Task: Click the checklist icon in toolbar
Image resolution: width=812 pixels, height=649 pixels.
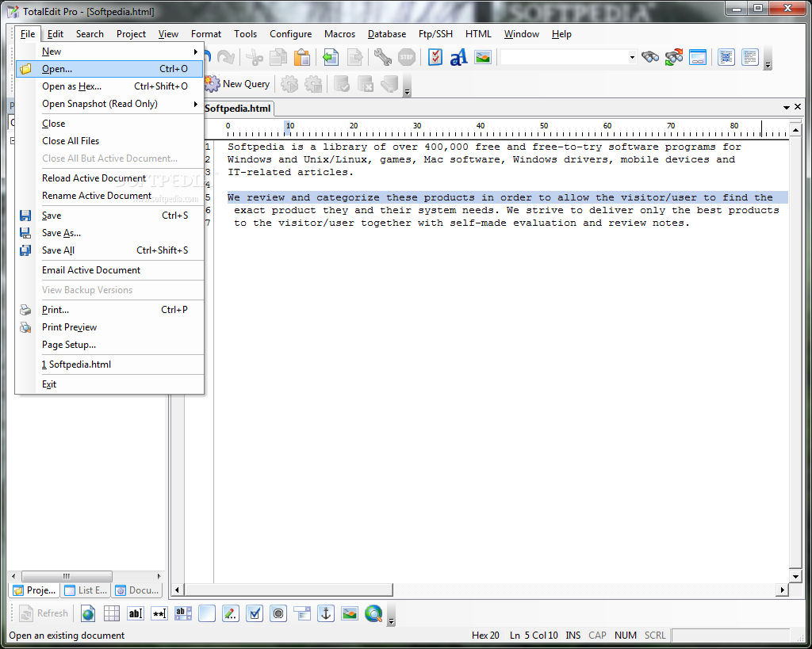Action: (x=435, y=57)
